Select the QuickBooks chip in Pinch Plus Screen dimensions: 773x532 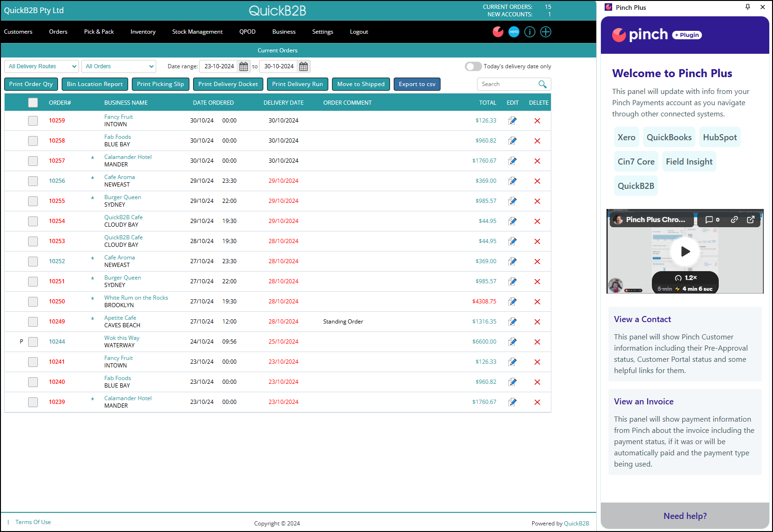coord(669,137)
